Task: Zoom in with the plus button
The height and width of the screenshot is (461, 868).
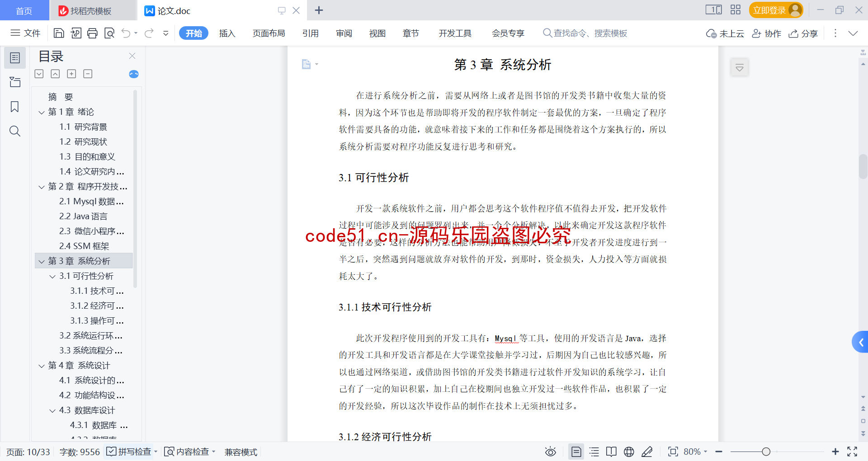Action: click(x=835, y=452)
